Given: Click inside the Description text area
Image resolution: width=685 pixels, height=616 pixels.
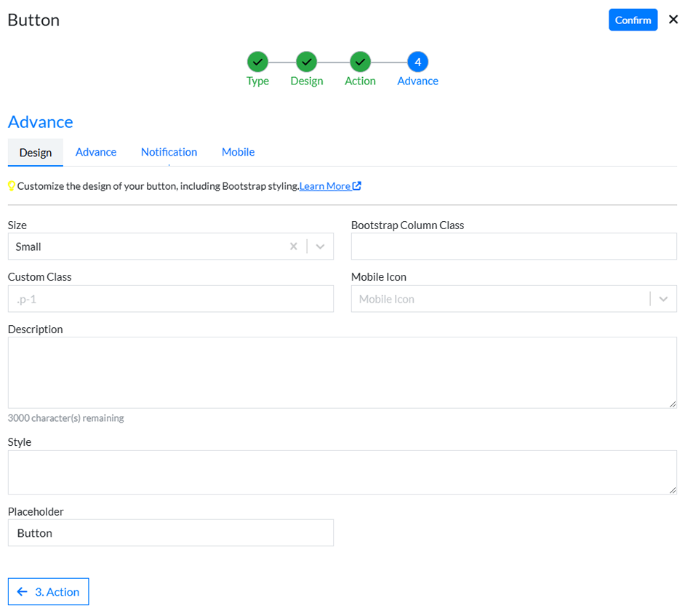Looking at the screenshot, I should point(342,369).
